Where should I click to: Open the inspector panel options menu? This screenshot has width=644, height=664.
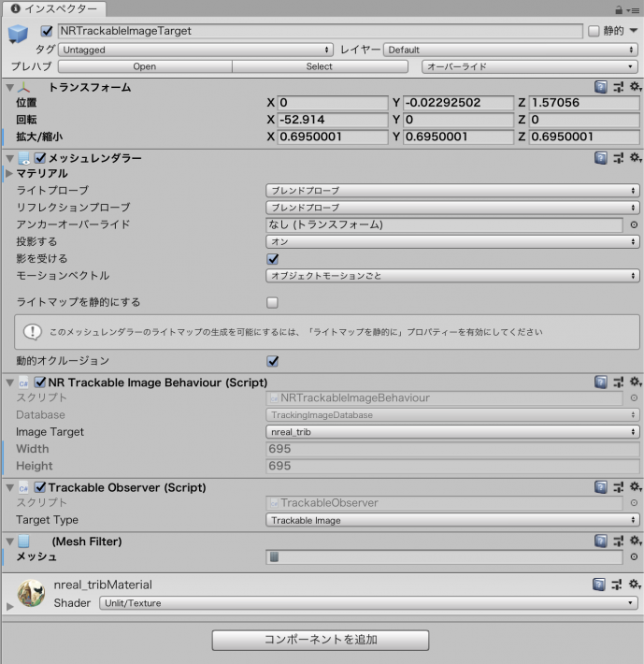click(634, 10)
